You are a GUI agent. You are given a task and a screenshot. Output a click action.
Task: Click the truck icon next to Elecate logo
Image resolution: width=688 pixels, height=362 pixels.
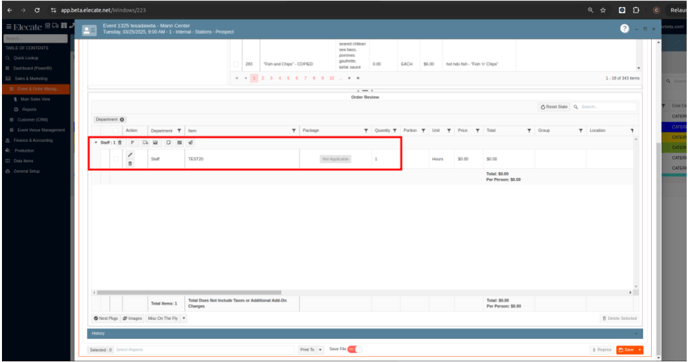[56, 26]
